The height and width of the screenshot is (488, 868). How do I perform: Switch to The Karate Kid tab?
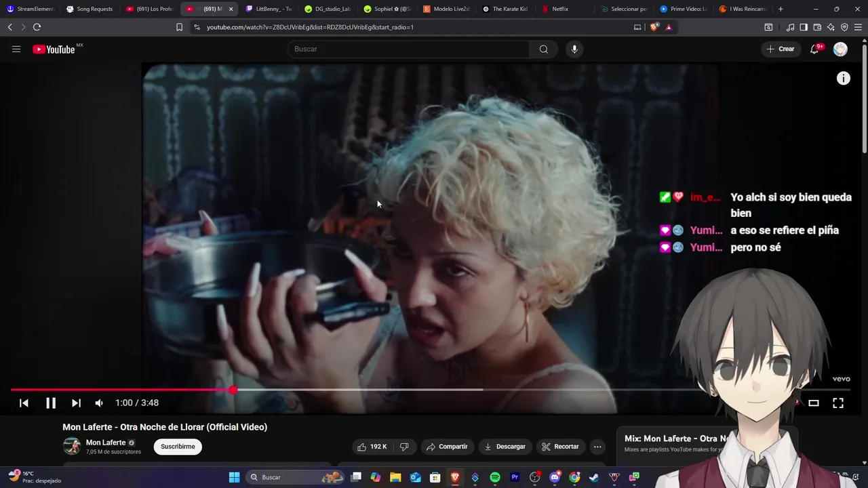(507, 9)
